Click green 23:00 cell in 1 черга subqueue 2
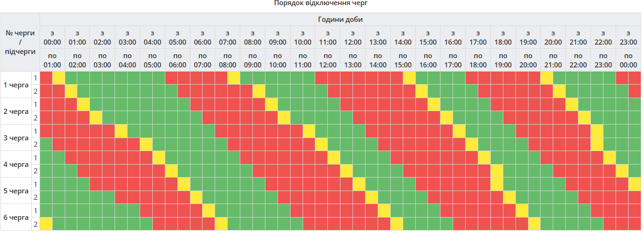This screenshot has height=244, width=644. click(622, 92)
